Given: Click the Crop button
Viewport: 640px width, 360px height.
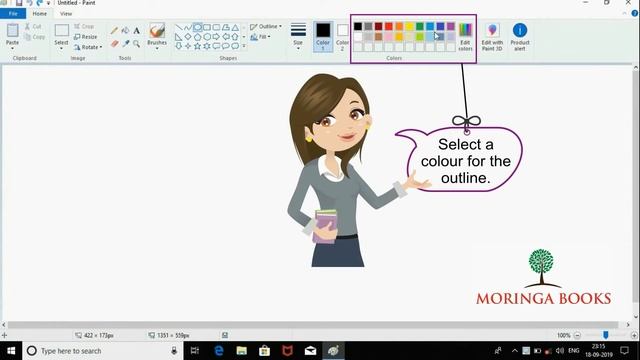Looking at the screenshot, I should coord(84,27).
